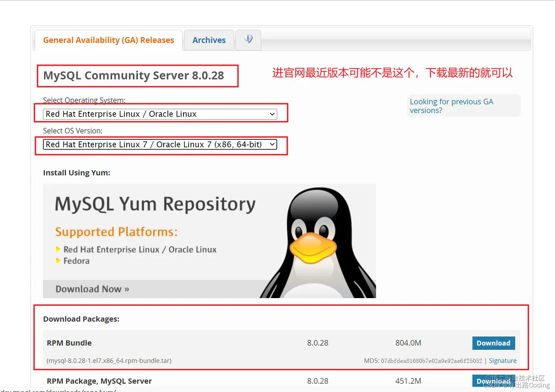Expand the Select Operating System dropdown
This screenshot has width=555, height=392.
(160, 114)
